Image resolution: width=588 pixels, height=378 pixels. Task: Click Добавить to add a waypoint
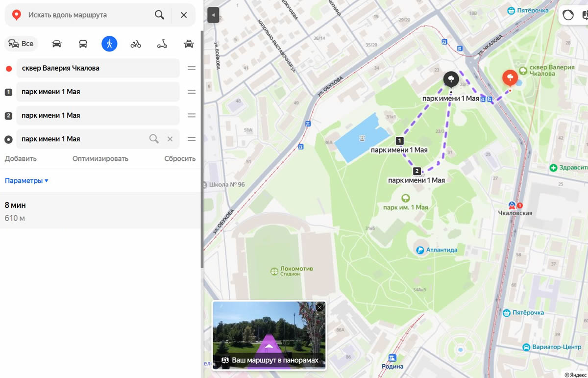(21, 158)
